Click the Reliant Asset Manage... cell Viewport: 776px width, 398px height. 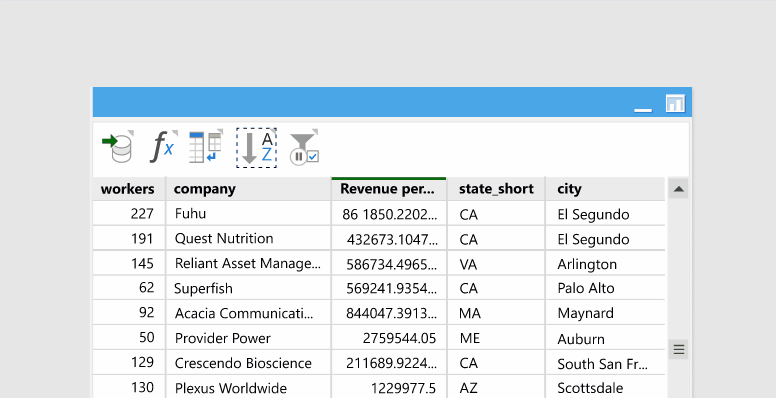[x=248, y=263]
